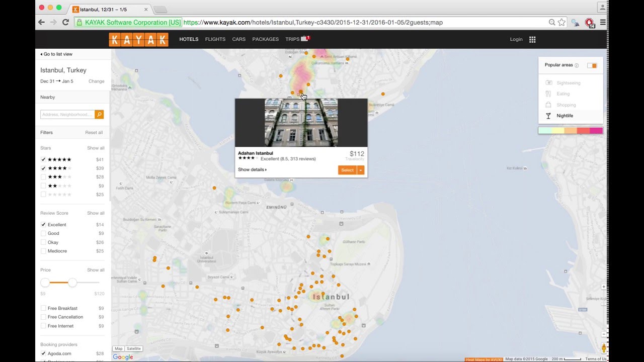Uncheck the 4-star filter checkbox

point(43,168)
